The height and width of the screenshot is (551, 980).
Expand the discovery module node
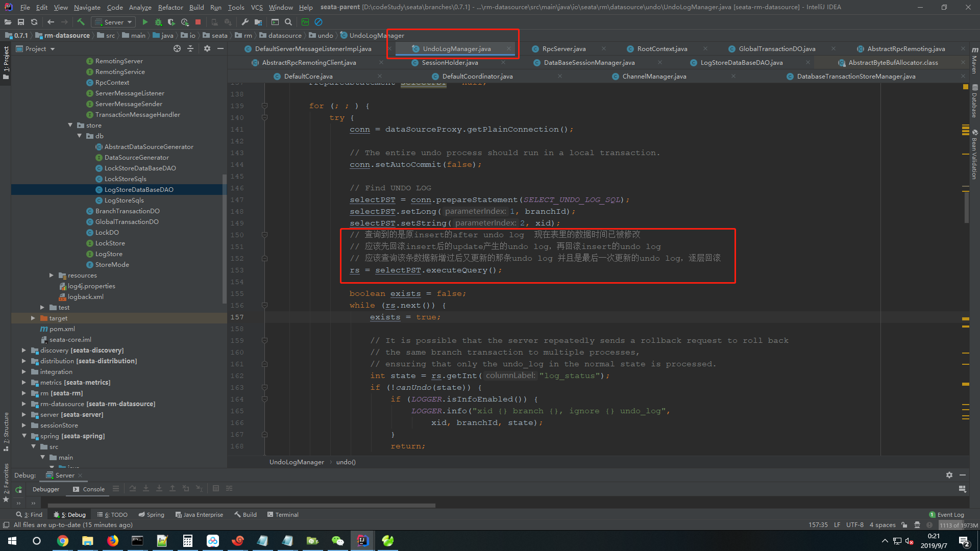[x=24, y=350]
